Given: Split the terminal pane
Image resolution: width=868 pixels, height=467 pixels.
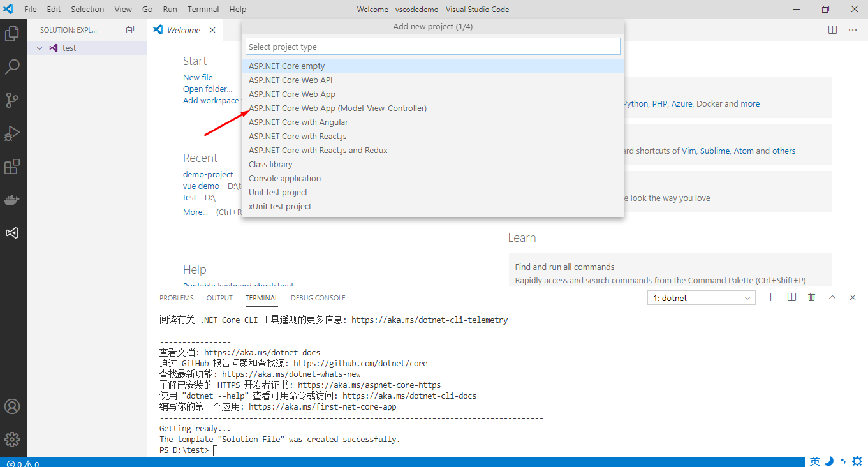Looking at the screenshot, I should click(x=791, y=297).
